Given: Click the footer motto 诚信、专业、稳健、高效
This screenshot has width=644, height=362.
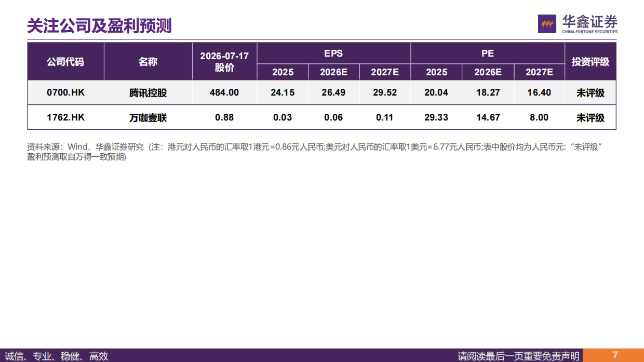Looking at the screenshot, I should tap(56, 356).
